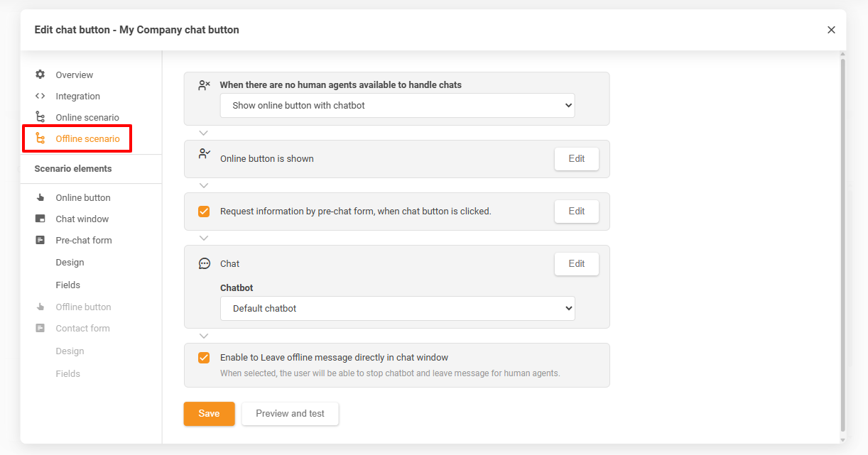Image resolution: width=868 pixels, height=455 pixels.
Task: Click the Online button pointer icon
Action: coord(40,197)
